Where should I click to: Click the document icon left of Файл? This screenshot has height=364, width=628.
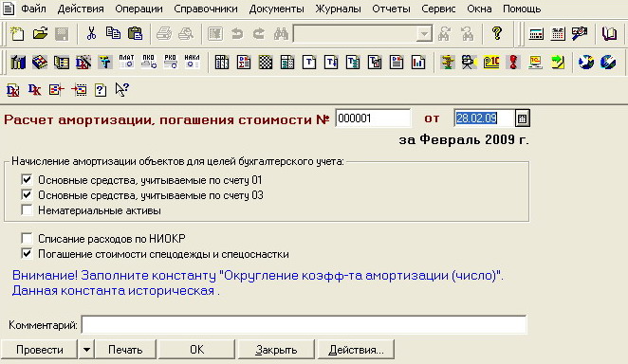[9, 9]
